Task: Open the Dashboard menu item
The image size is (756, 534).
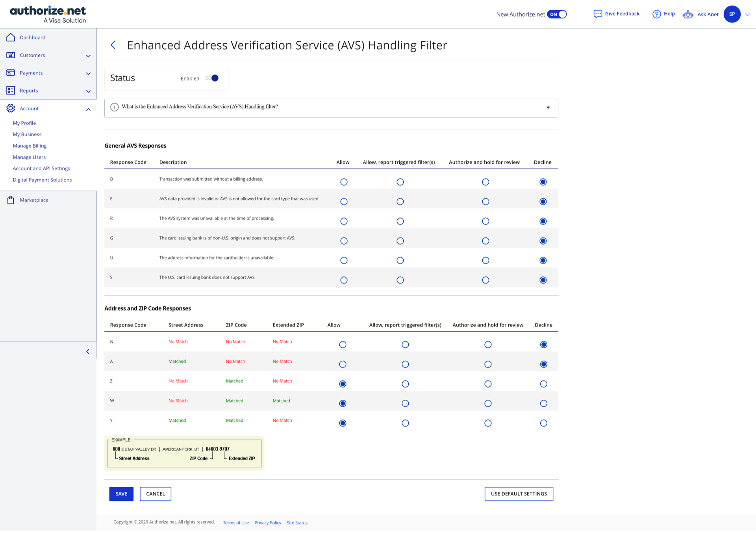Action: click(33, 37)
